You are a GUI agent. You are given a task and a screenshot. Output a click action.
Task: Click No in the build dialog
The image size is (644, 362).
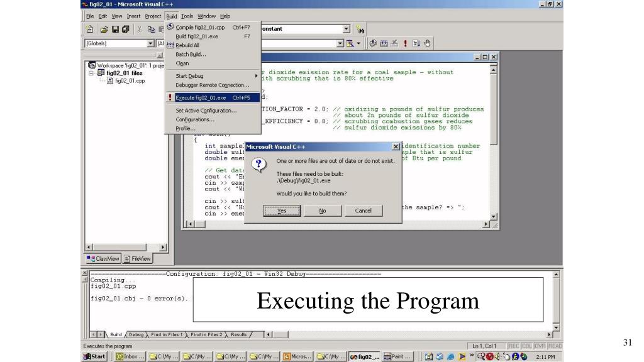[323, 211]
